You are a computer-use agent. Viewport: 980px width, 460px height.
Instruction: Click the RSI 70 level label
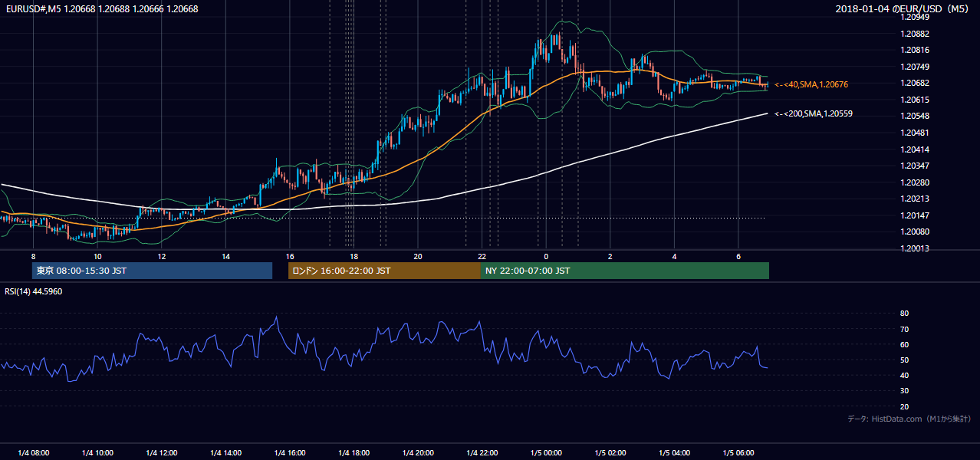[904, 329]
